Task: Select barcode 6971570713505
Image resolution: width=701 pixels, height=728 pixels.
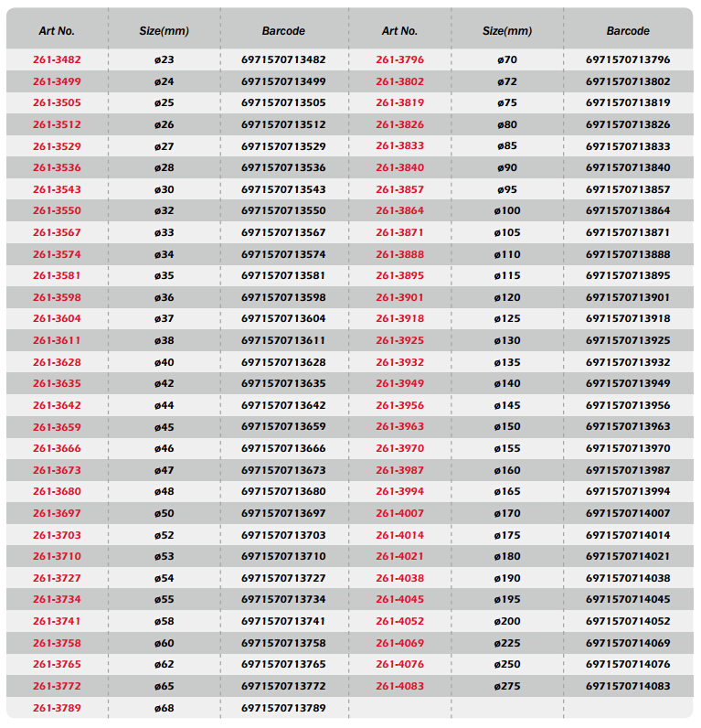Action: tap(283, 102)
